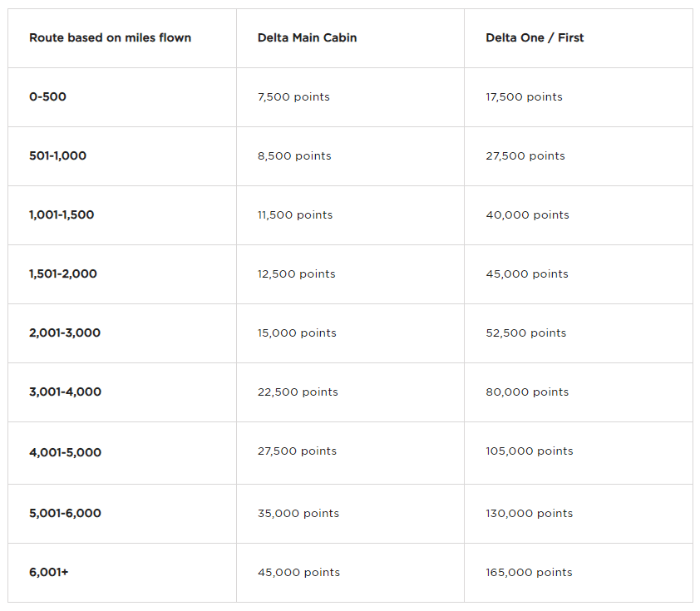Select the 1,501-2,000 miles row label
This screenshot has height=611, width=700.
(63, 273)
